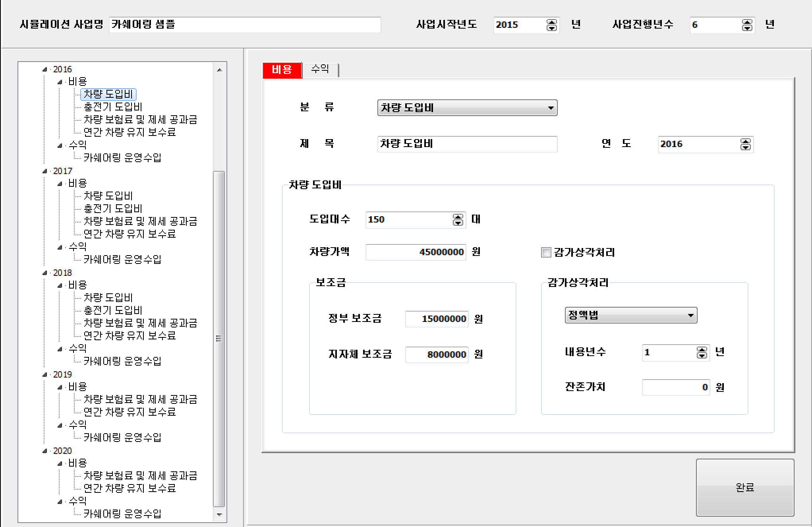Click the 완료 button
812x527 pixels.
744,487
